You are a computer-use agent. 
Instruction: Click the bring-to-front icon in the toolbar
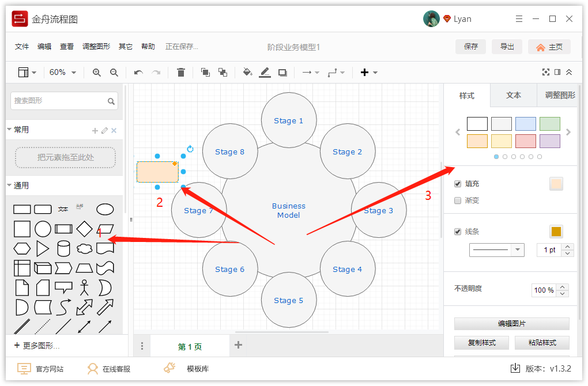[x=205, y=72]
